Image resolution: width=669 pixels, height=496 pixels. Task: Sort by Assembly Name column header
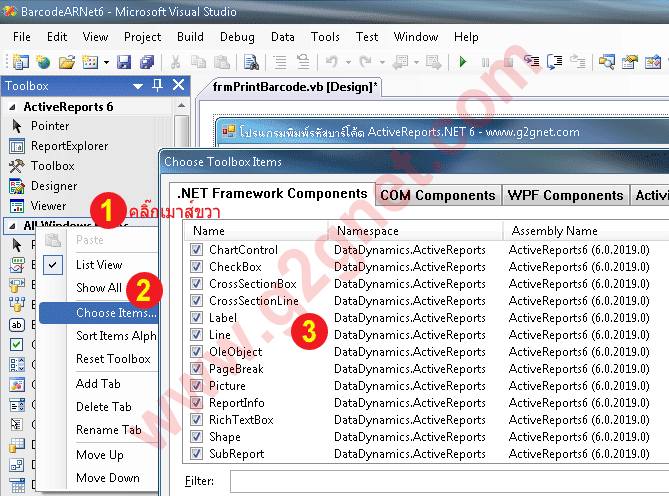point(586,231)
